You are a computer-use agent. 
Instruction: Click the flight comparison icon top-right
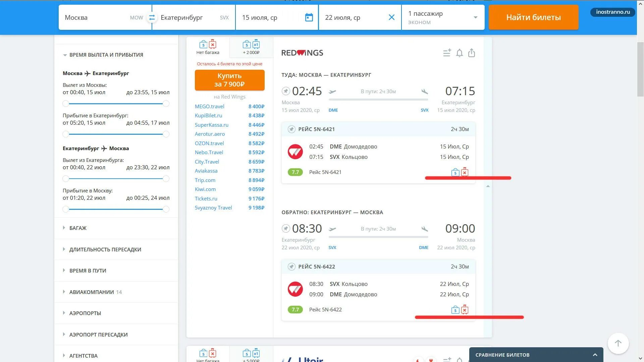pos(447,52)
